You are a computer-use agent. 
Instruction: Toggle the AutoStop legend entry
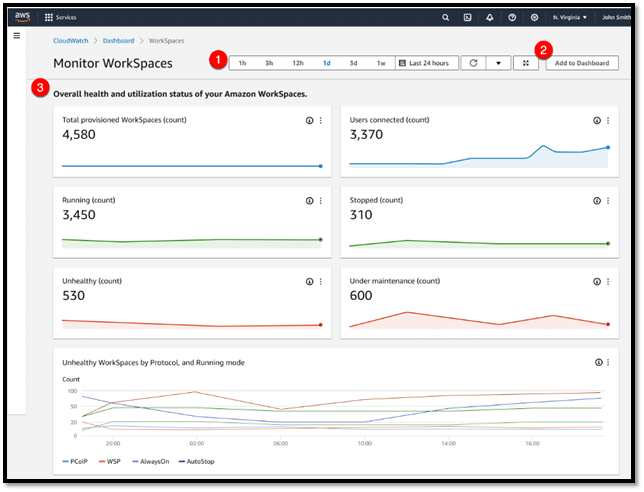[196, 462]
